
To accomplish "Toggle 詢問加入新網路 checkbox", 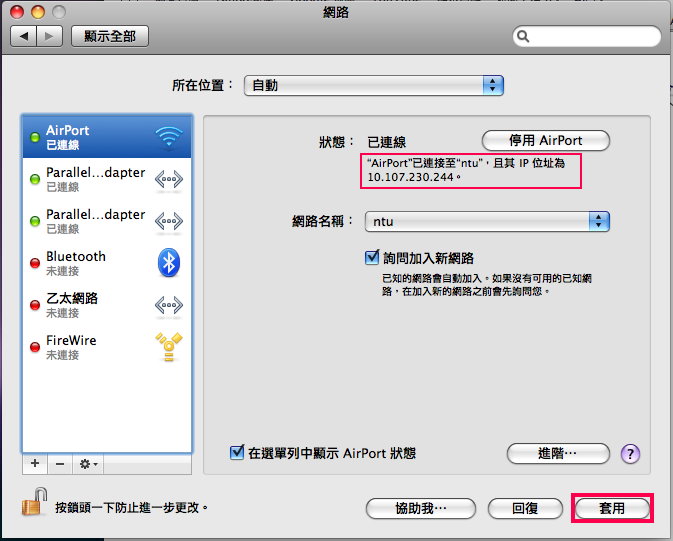I will [374, 257].
